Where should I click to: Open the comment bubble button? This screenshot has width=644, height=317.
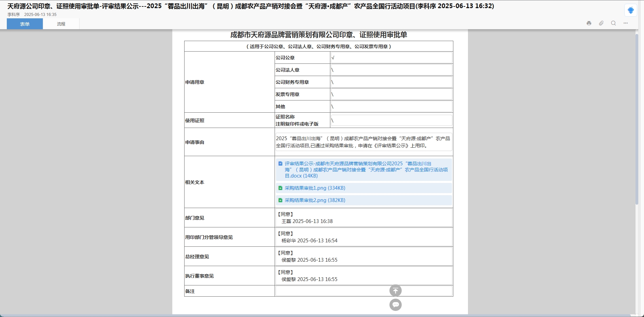pyautogui.click(x=396, y=305)
